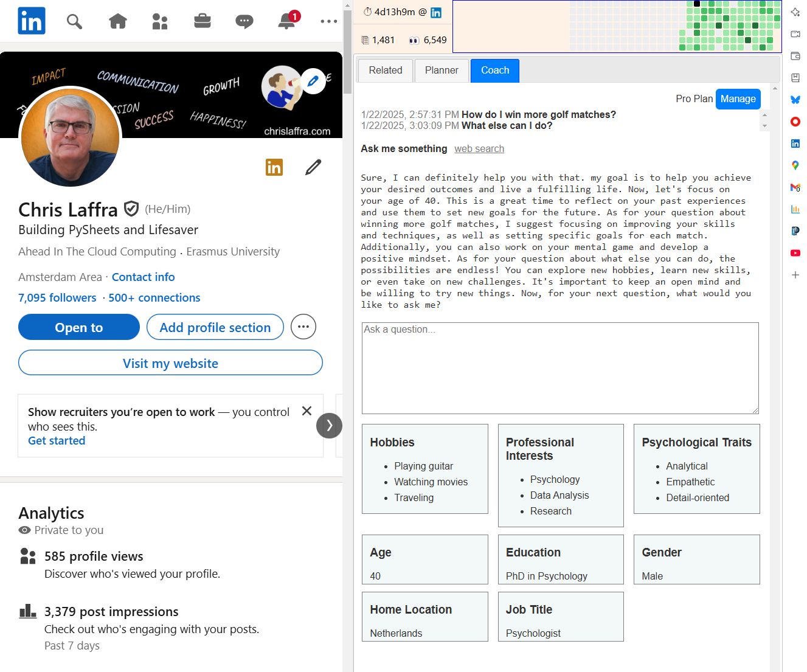
Task: Open Gmail sidebar icon
Action: [795, 187]
